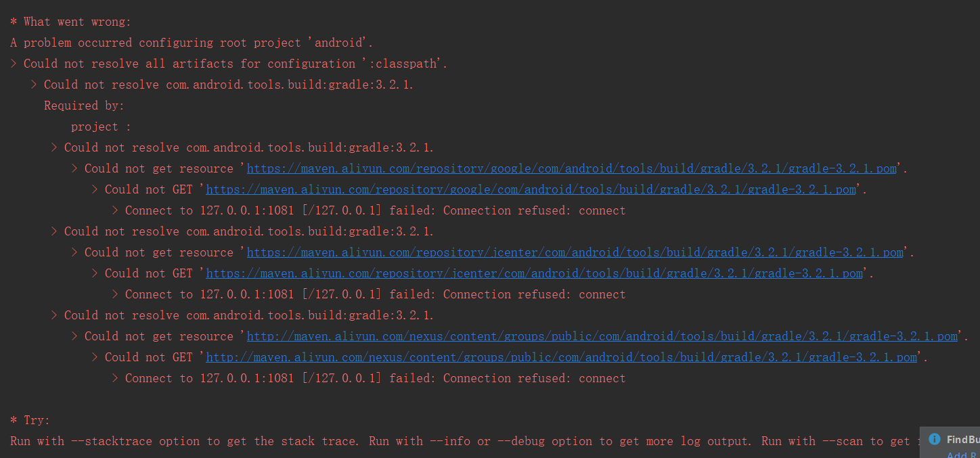
Task: Open google repository link after 'Could not GET'
Action: point(531,189)
